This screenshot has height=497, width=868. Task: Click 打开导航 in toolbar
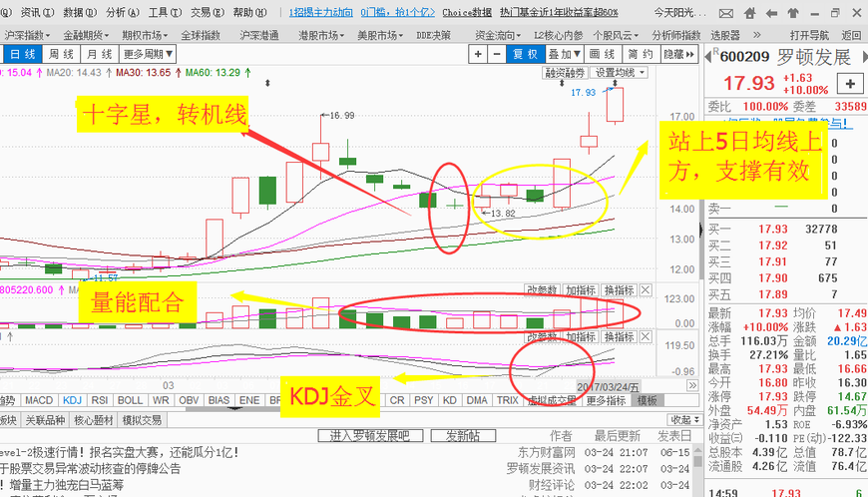809,35
